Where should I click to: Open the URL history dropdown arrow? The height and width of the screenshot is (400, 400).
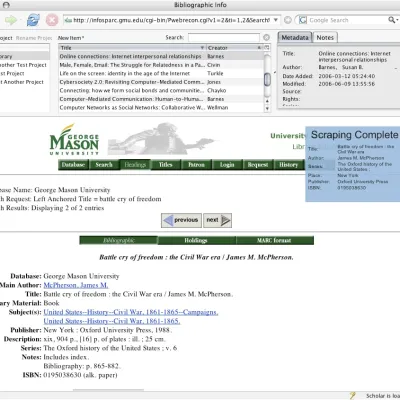coord(276,20)
